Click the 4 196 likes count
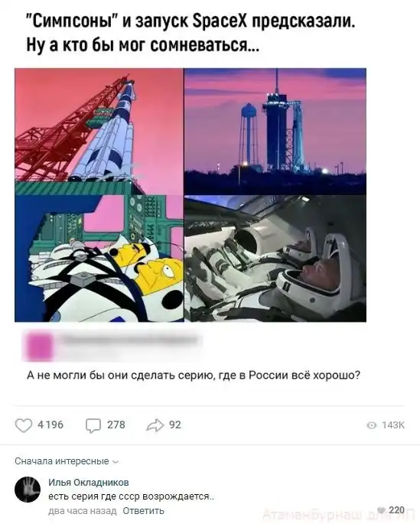The height and width of the screenshot is (524, 420). pos(50,425)
